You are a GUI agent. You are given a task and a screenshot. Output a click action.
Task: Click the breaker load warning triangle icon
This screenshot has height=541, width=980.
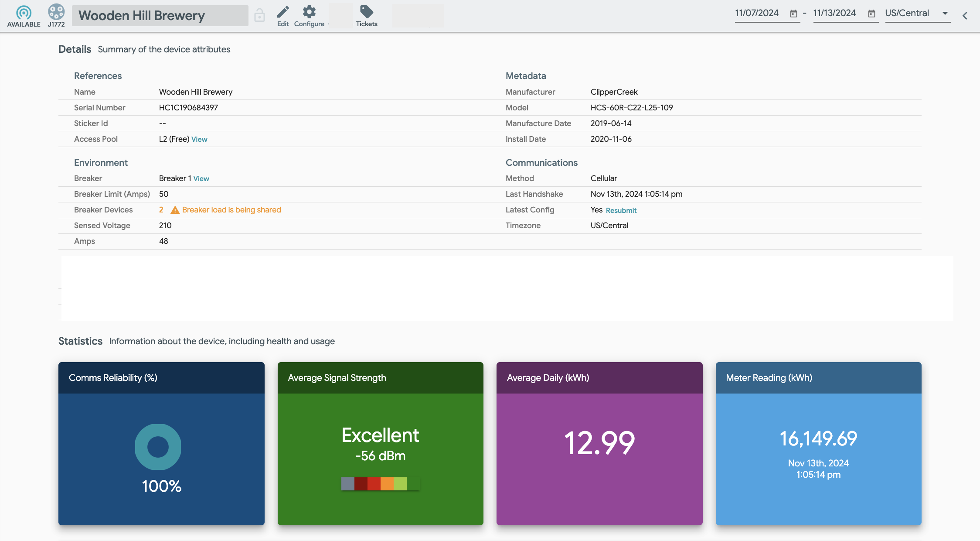[175, 210]
